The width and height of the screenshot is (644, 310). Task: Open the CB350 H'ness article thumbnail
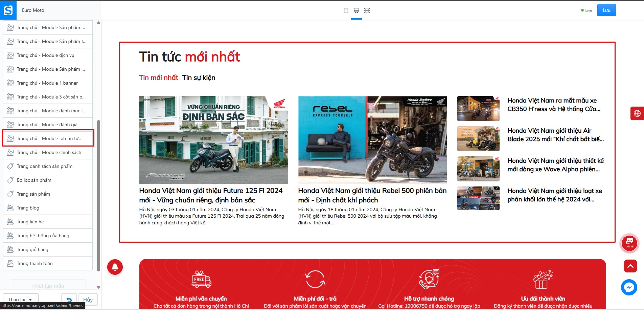[x=478, y=109]
